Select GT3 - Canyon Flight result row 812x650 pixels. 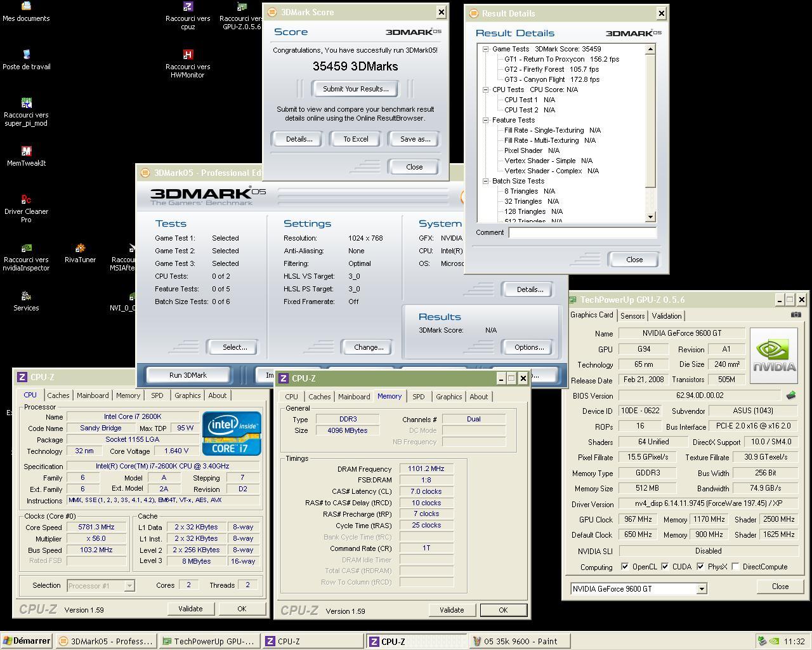[552, 79]
